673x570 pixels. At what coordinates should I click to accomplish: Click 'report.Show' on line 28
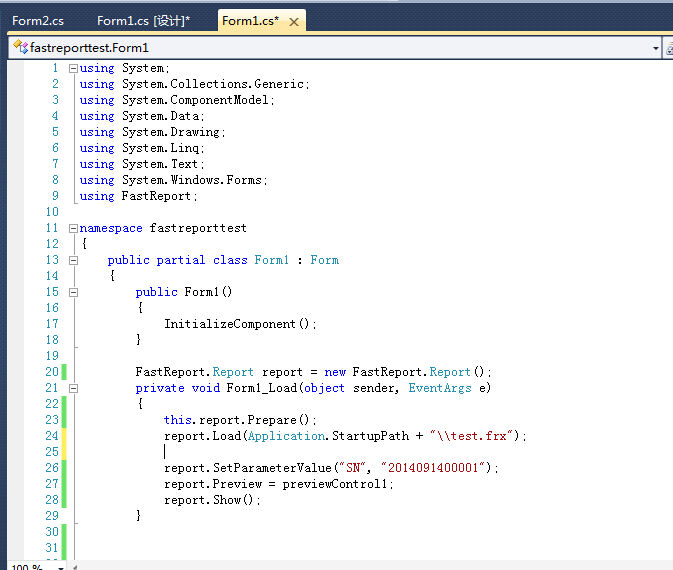[203, 500]
